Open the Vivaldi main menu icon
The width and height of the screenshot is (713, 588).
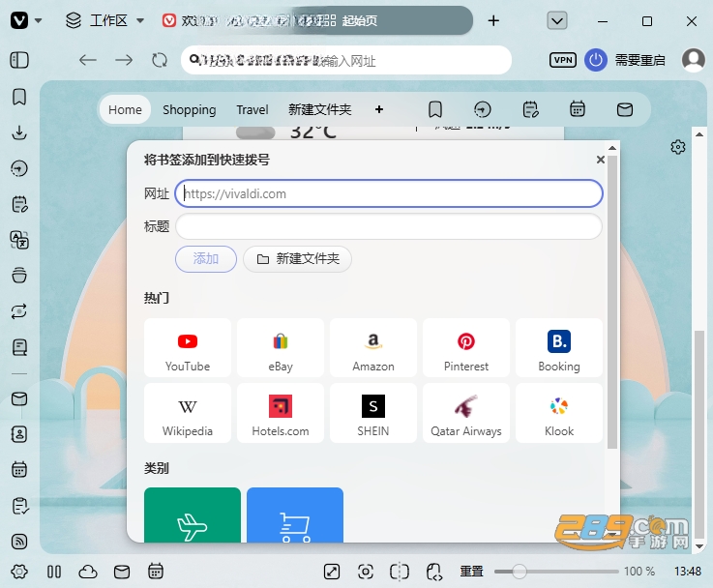[x=19, y=20]
